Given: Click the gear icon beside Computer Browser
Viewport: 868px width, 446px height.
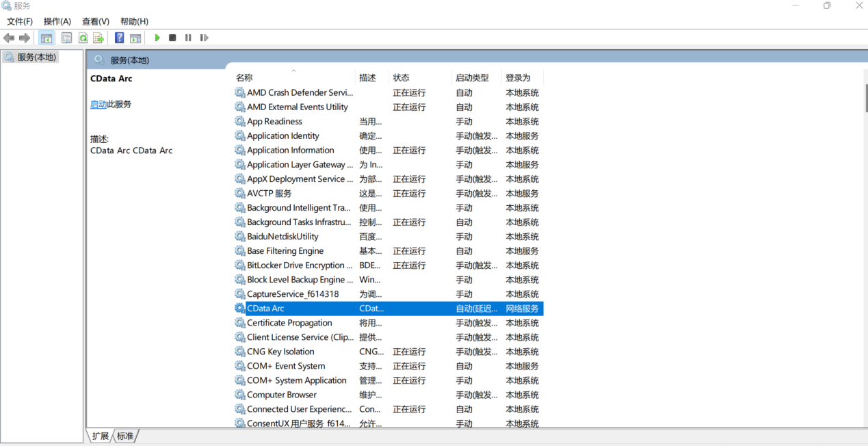Looking at the screenshot, I should point(239,395).
